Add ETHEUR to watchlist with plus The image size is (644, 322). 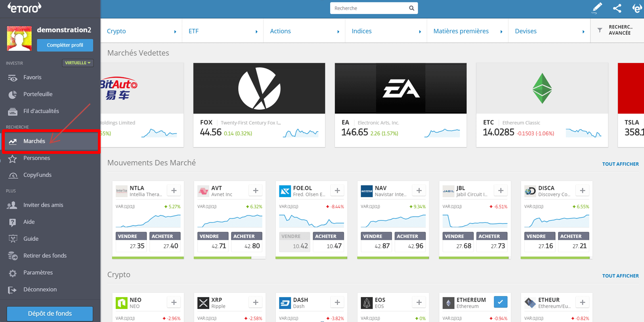coord(582,303)
